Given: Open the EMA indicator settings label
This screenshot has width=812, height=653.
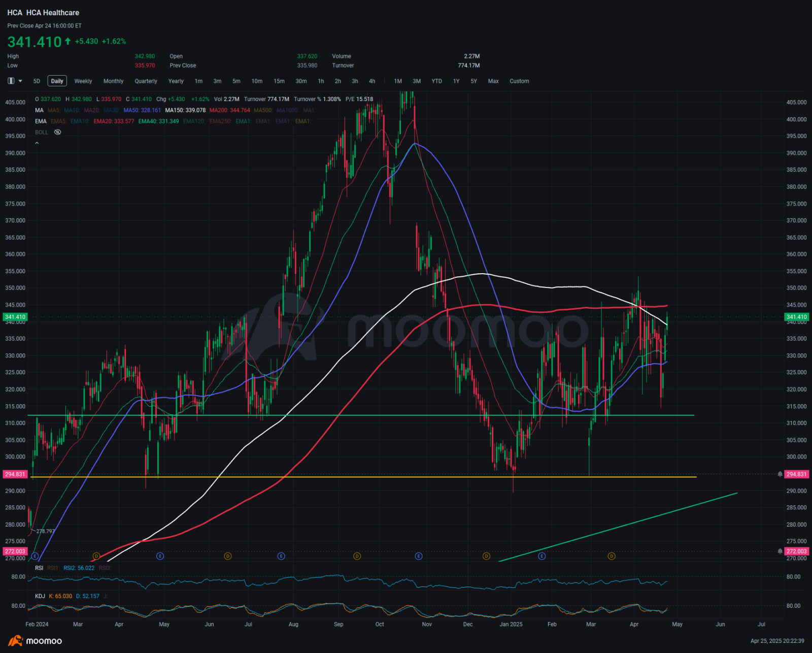Looking at the screenshot, I should click(41, 121).
